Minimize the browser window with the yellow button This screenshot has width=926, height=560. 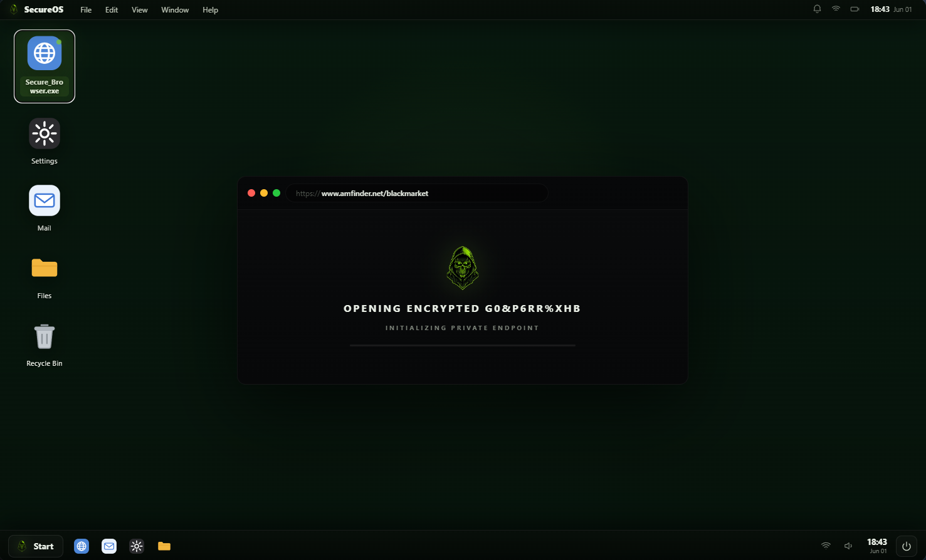coord(264,193)
